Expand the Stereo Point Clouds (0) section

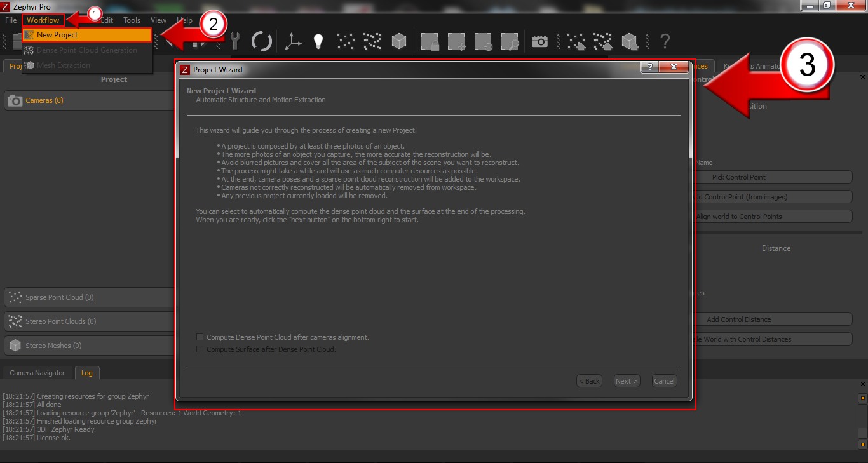(x=90, y=321)
